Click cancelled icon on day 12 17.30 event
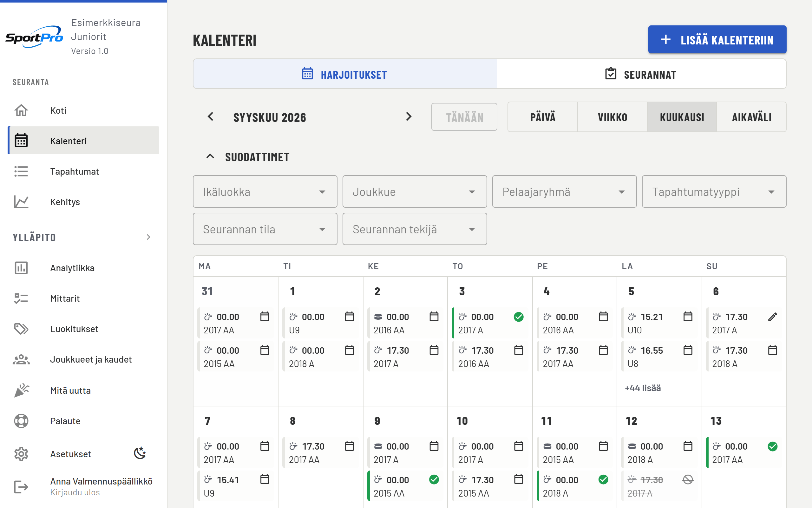 click(688, 480)
